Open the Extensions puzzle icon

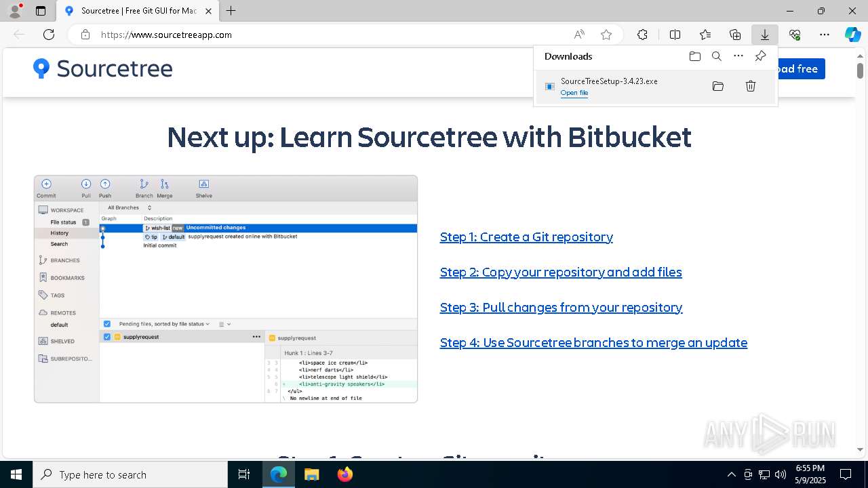642,35
